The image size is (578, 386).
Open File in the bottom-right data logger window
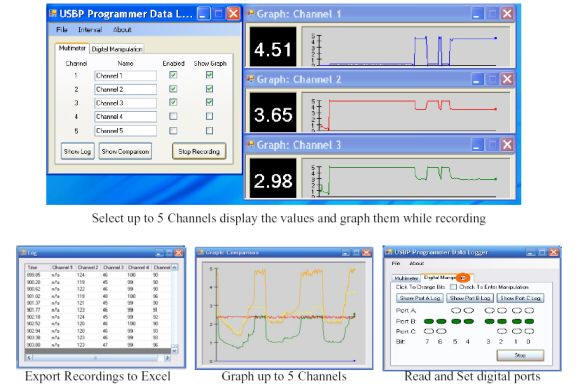coord(396,263)
